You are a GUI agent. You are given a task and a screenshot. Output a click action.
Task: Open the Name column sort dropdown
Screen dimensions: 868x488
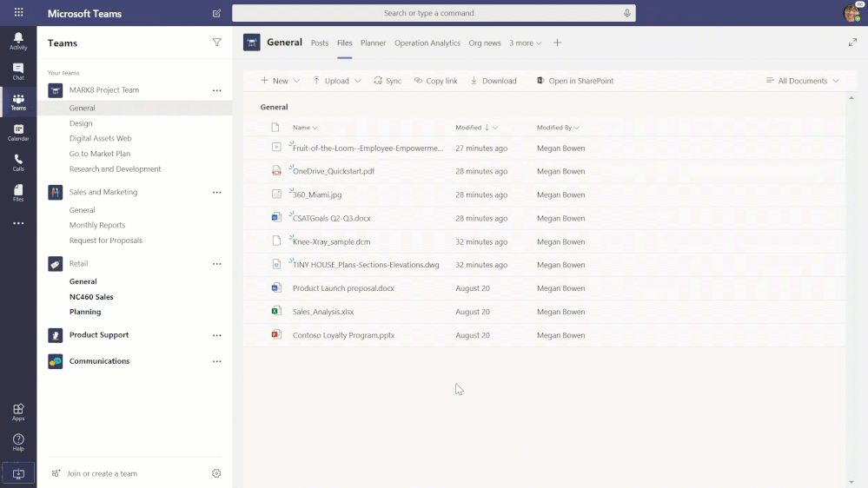[305, 128]
